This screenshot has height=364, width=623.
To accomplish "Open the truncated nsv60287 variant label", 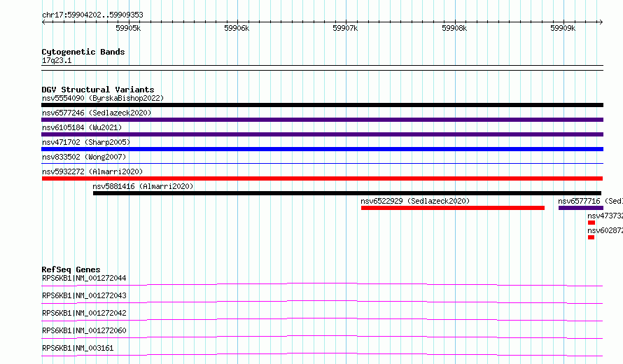I will tap(605, 230).
